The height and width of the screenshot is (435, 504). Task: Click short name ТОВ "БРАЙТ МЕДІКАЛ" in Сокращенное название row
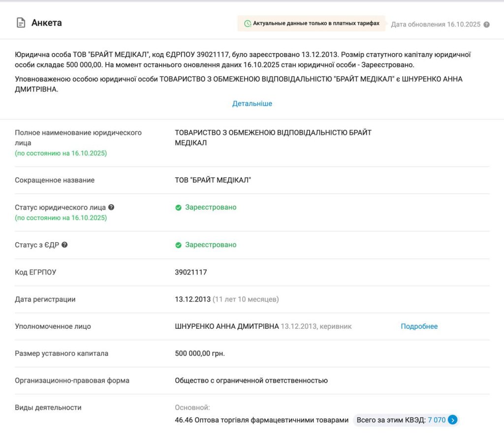coord(213,180)
